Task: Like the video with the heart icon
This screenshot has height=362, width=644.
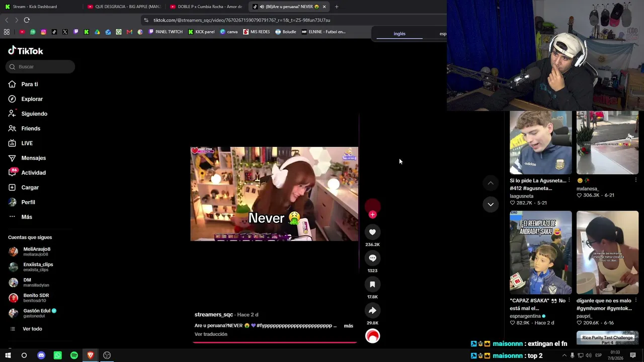Action: coord(372,232)
